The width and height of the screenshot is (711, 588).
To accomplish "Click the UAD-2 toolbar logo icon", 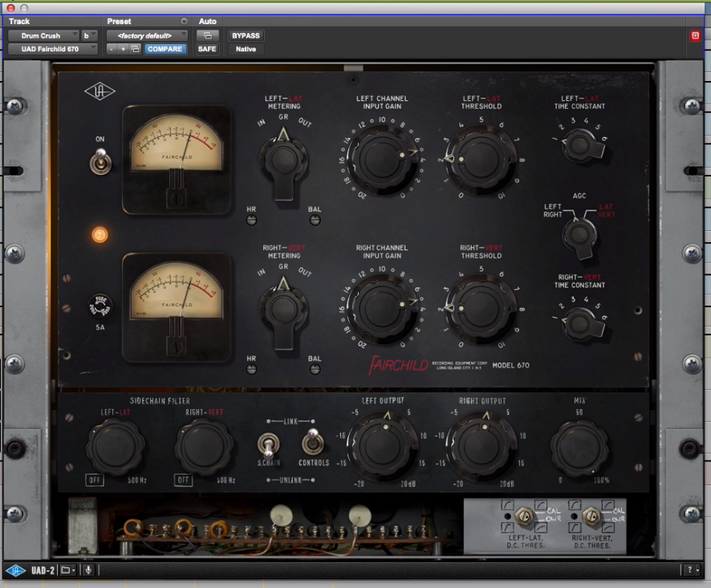I will 16,570.
